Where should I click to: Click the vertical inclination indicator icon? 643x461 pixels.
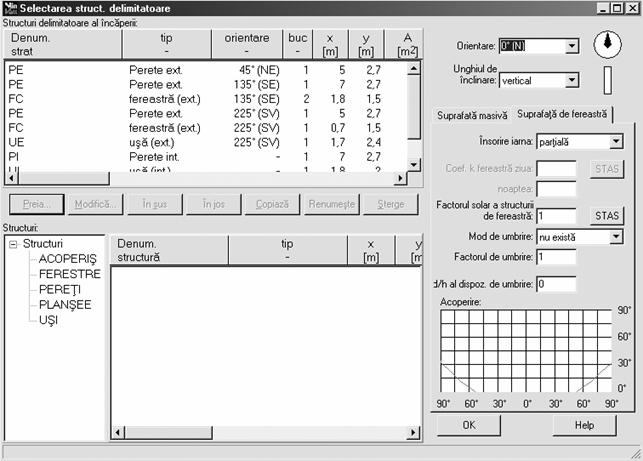(607, 80)
